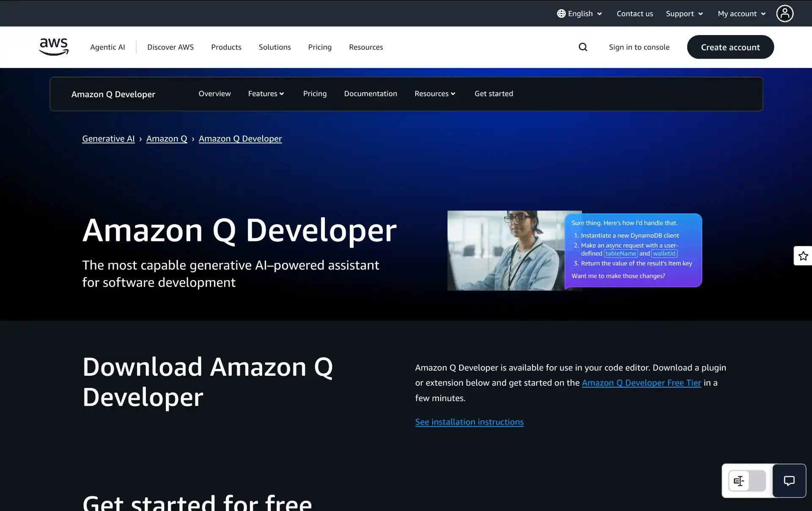
Task: Open the chat speech bubble button
Action: [x=789, y=481]
